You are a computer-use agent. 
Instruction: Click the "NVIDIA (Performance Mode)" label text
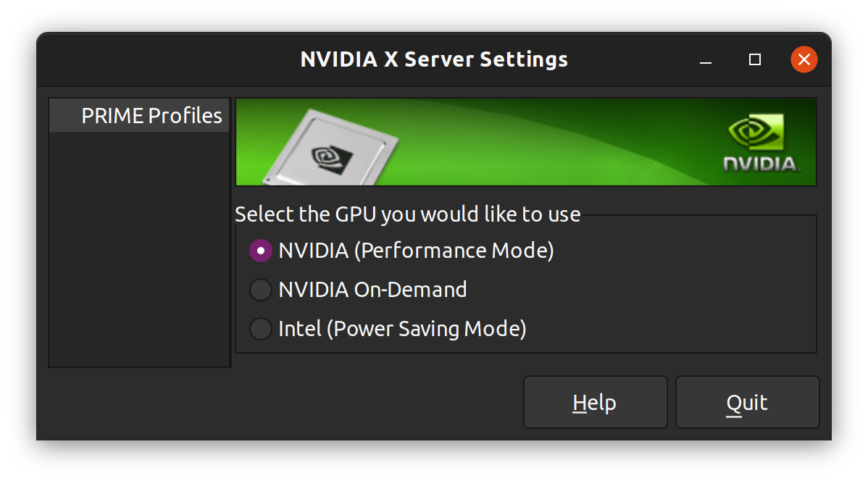pos(416,251)
